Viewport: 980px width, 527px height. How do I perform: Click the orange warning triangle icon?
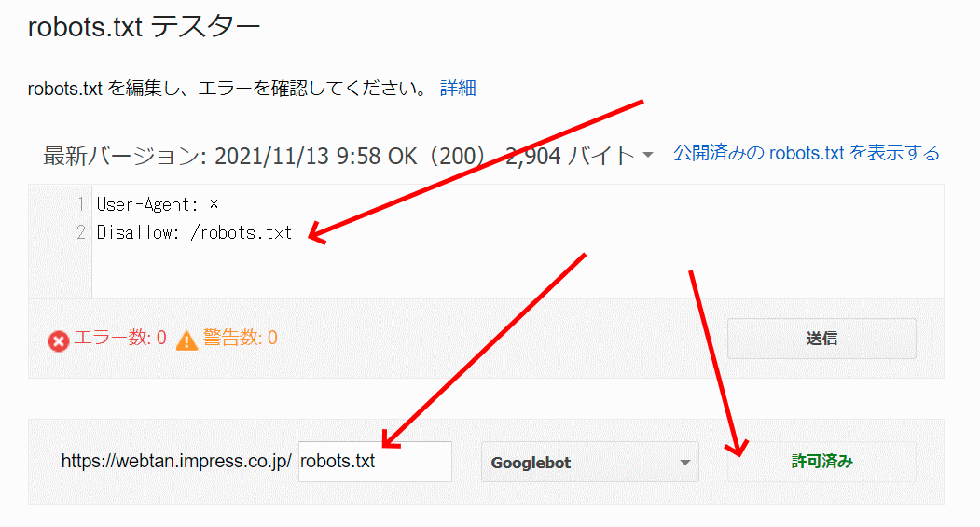pos(186,340)
